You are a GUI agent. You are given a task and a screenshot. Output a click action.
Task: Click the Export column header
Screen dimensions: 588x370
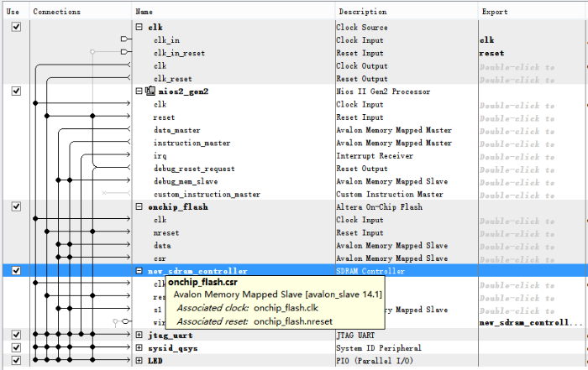[x=495, y=12]
